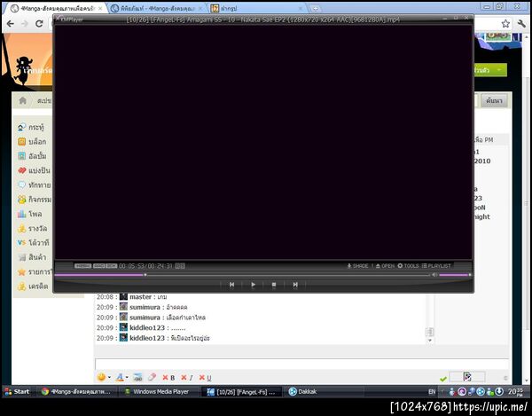
Task: Go forward in the browser
Action: pyautogui.click(x=25, y=24)
